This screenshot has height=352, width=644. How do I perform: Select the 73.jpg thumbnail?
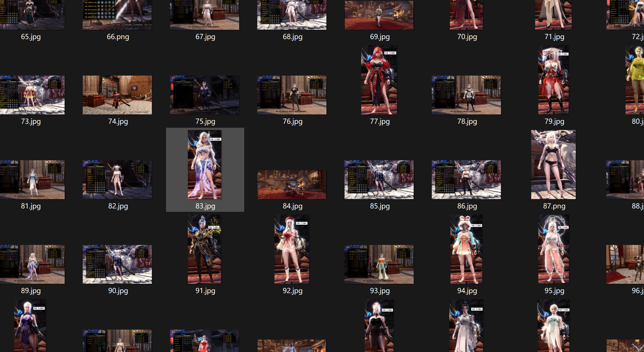[32, 95]
